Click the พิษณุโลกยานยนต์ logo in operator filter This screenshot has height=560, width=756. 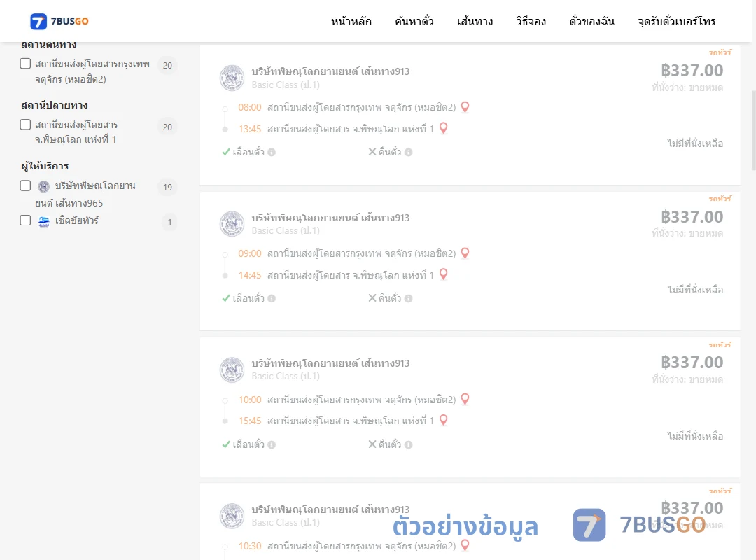(44, 186)
